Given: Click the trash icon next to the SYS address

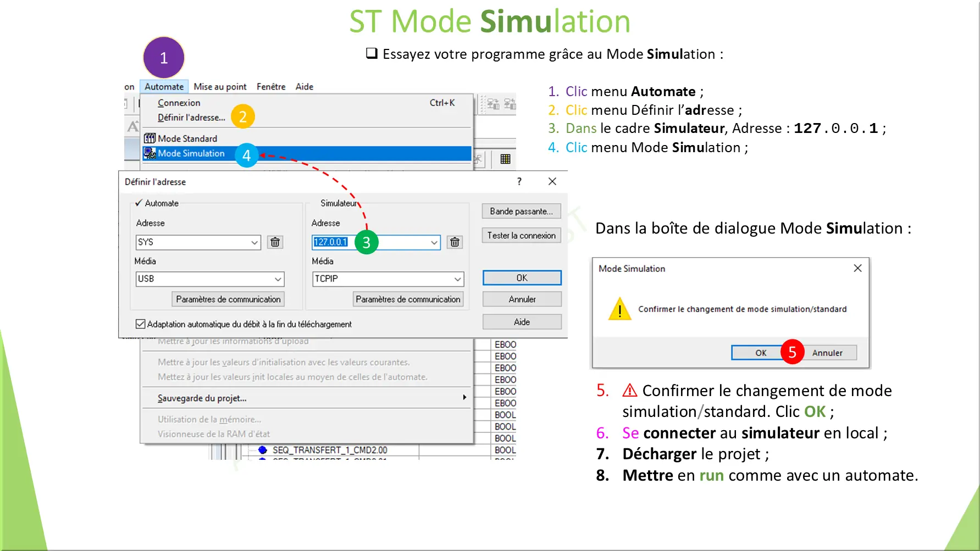Looking at the screenshot, I should click(x=275, y=242).
